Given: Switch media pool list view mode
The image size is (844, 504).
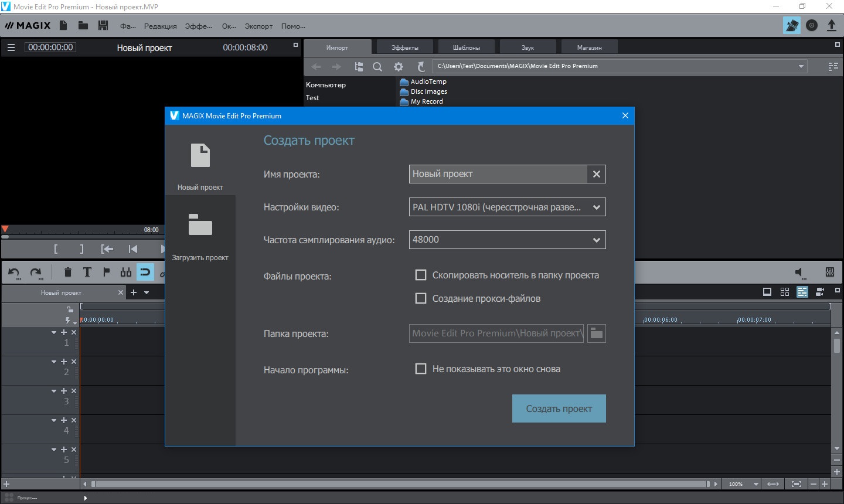Looking at the screenshot, I should 833,66.
